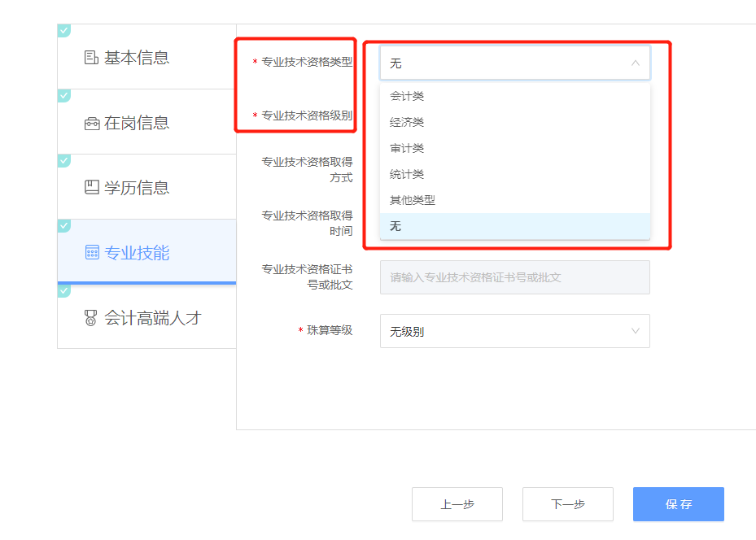Viewport: 756px width, 540px height.
Task: Click the checkmark badge on 基本信息
Action: coord(63,30)
